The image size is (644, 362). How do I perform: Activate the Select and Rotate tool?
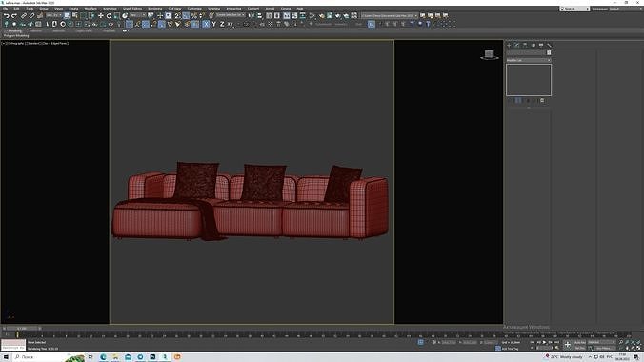point(109,15)
